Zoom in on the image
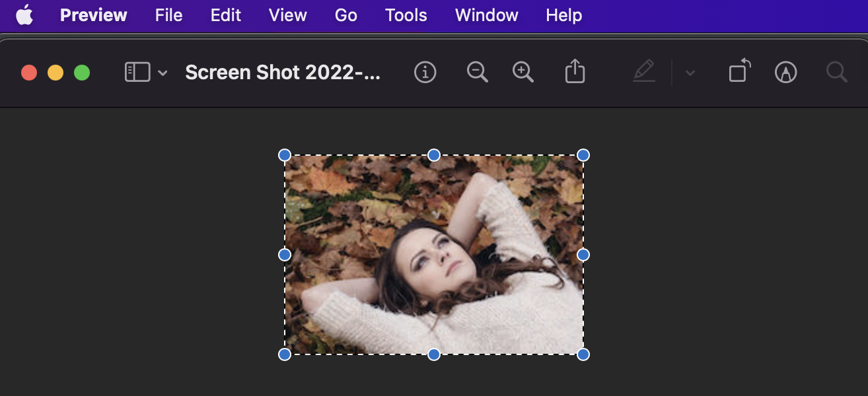The width and height of the screenshot is (868, 396). point(523,72)
